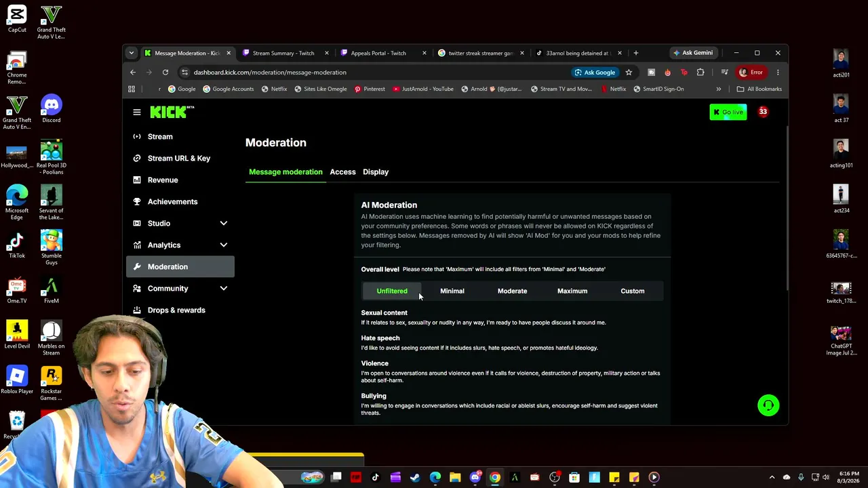Select the Custom moderation level
This screenshot has height=488, width=868.
coord(633,291)
